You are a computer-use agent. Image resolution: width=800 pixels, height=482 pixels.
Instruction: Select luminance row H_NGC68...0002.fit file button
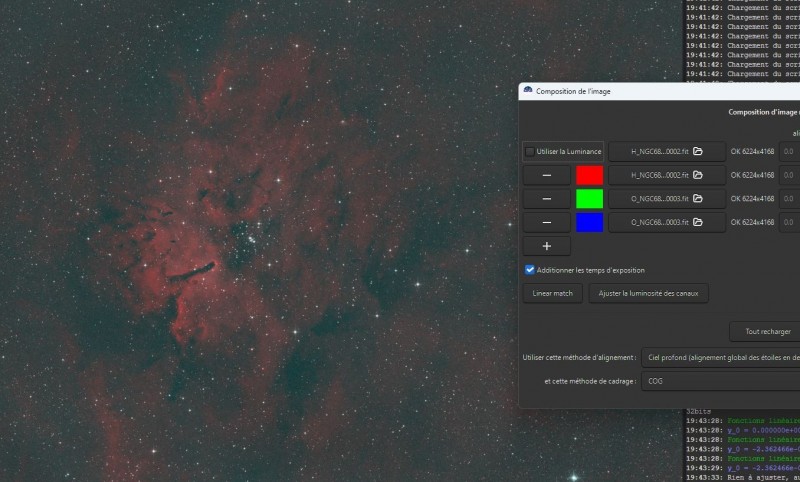click(x=667, y=151)
